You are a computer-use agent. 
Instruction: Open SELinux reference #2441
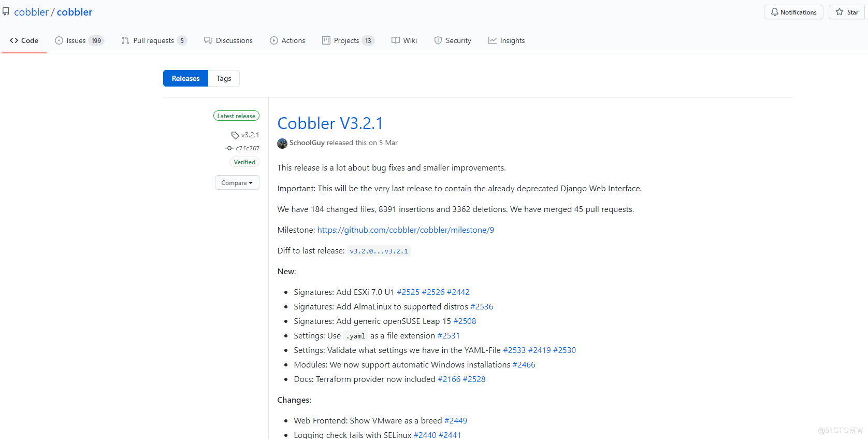[450, 435]
